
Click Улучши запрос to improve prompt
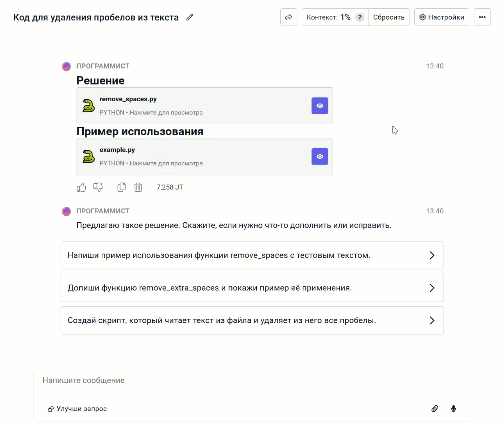pyautogui.click(x=77, y=409)
